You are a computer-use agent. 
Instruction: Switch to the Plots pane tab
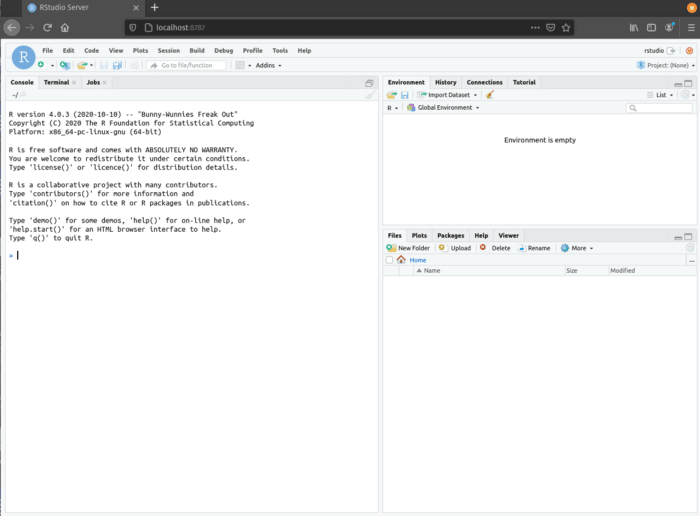click(x=419, y=235)
